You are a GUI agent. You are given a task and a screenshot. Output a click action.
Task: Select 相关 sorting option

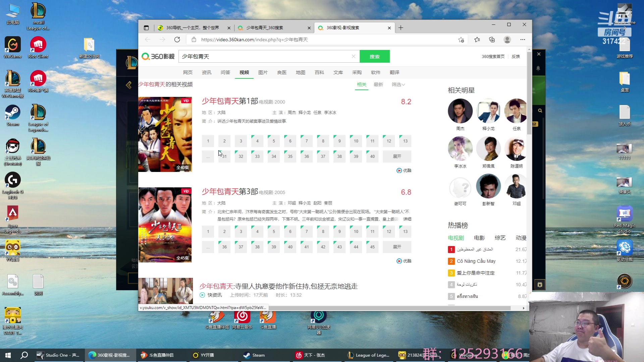(361, 84)
